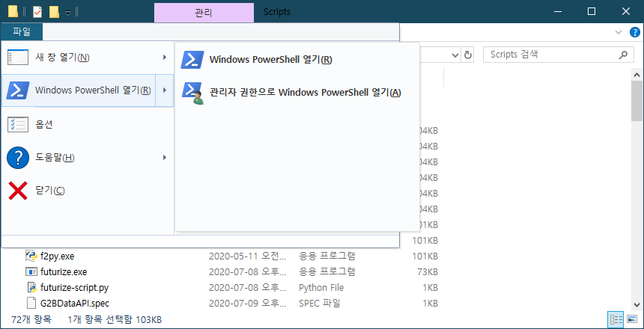Click the New Folder icon in quick access toolbar
Screen dimensions: 644x329
[54, 12]
